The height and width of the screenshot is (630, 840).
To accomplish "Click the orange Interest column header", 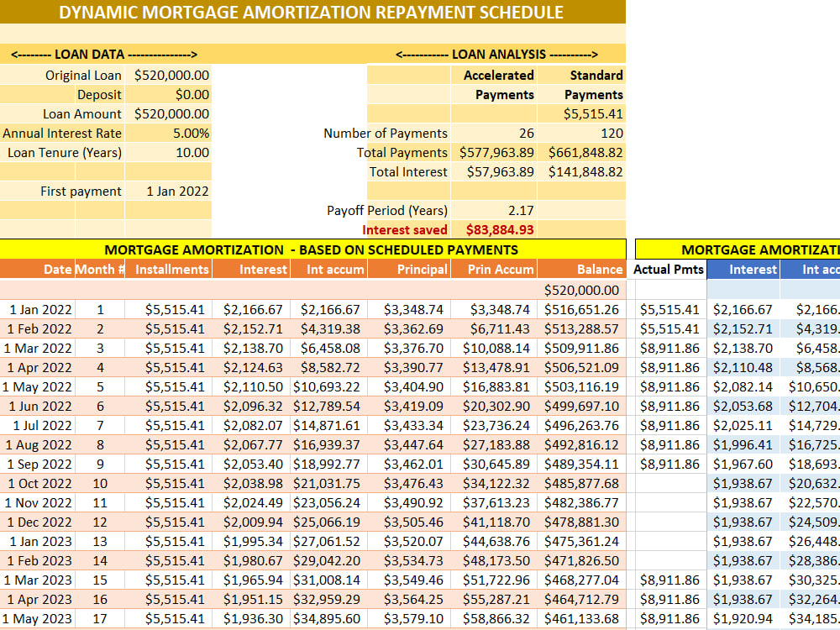I will 251,269.
